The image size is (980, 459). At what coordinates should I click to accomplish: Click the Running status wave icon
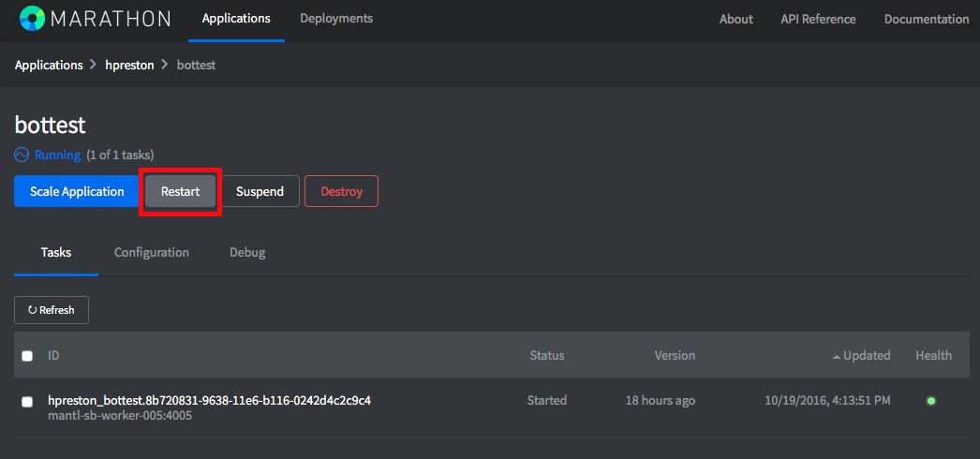click(x=22, y=155)
